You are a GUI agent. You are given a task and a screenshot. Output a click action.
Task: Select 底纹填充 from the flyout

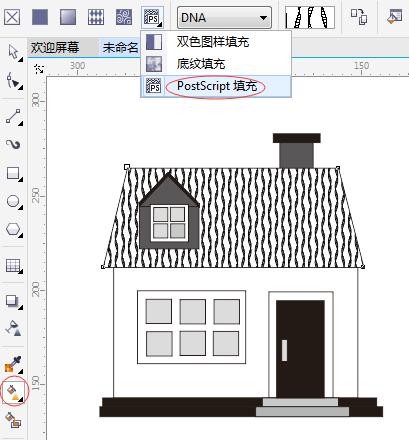[216, 64]
